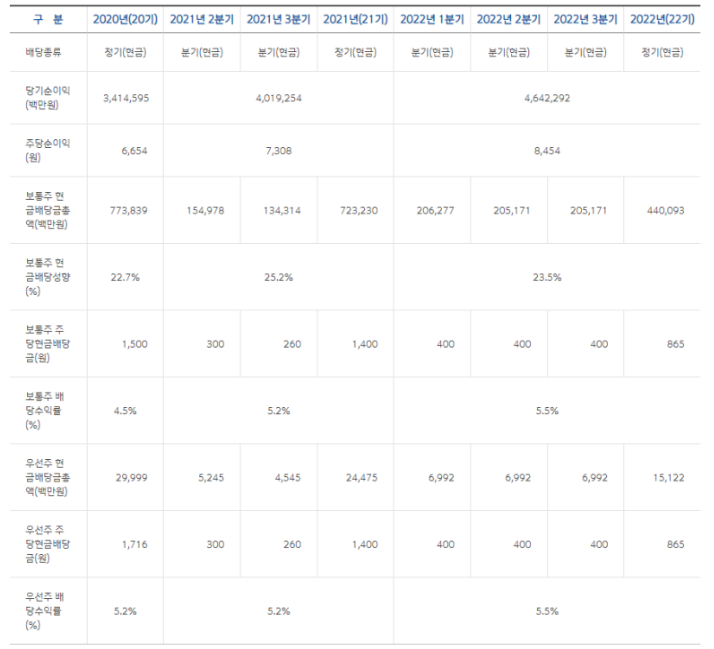
Task: Click 205,171 under 2022년 3분기
Action: pos(588,210)
